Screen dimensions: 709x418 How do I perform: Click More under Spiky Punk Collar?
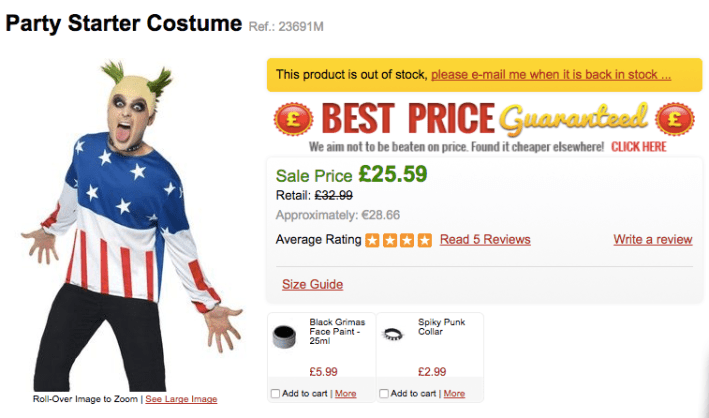(x=453, y=394)
